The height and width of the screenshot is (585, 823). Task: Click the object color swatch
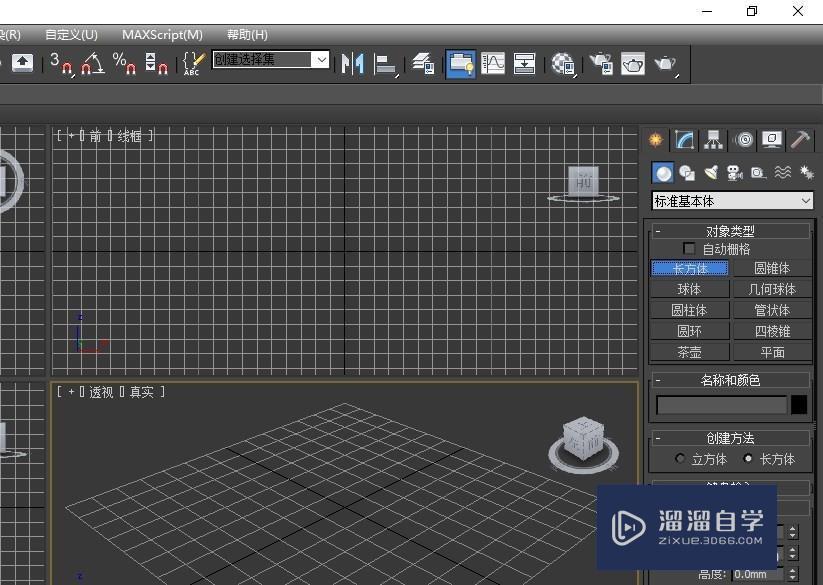click(799, 404)
